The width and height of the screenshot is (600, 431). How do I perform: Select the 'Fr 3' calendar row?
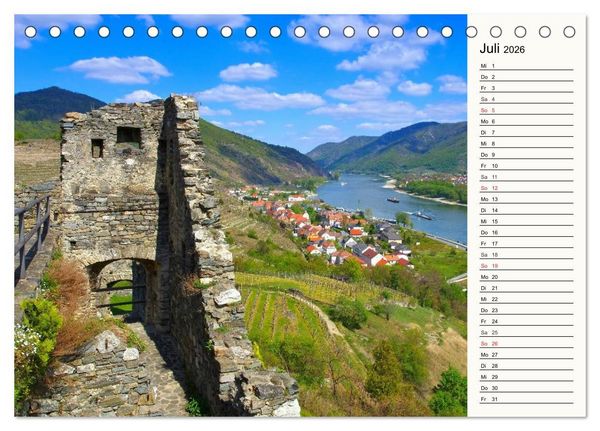pyautogui.click(x=527, y=88)
